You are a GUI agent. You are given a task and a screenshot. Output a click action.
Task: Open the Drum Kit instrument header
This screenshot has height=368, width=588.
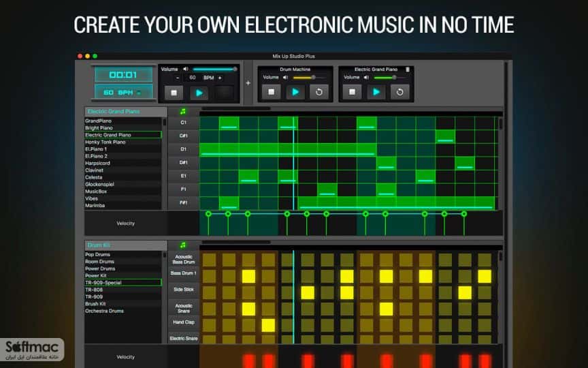click(126, 245)
